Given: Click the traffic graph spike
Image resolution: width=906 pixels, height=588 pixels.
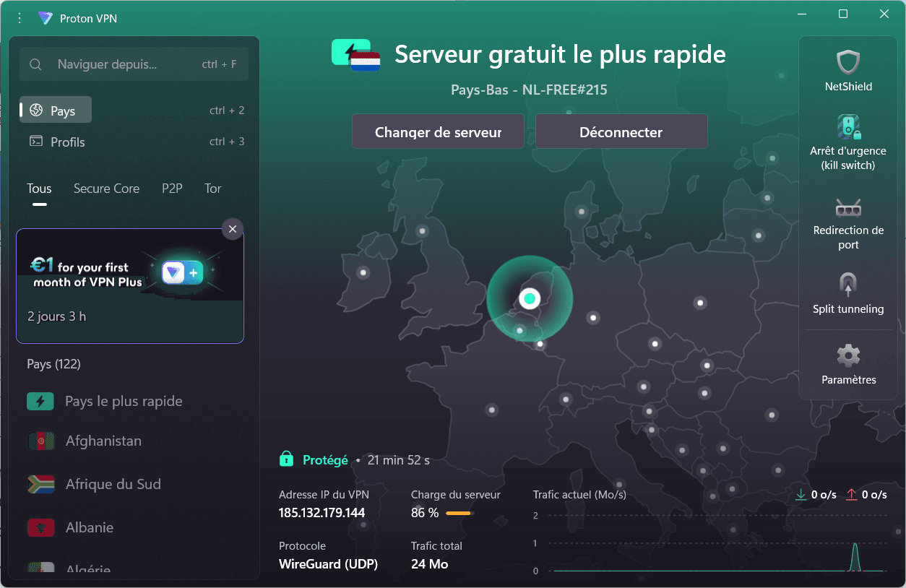Looking at the screenshot, I should pyautogui.click(x=855, y=557).
